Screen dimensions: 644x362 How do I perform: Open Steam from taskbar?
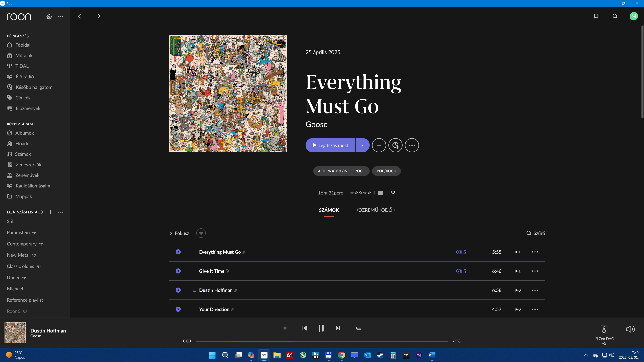pyautogui.click(x=380, y=355)
